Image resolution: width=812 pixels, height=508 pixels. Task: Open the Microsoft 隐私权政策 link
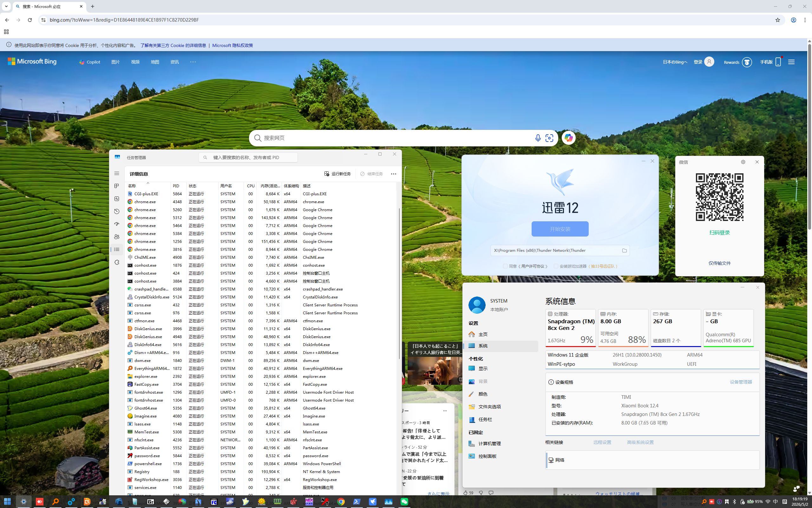[232, 45]
